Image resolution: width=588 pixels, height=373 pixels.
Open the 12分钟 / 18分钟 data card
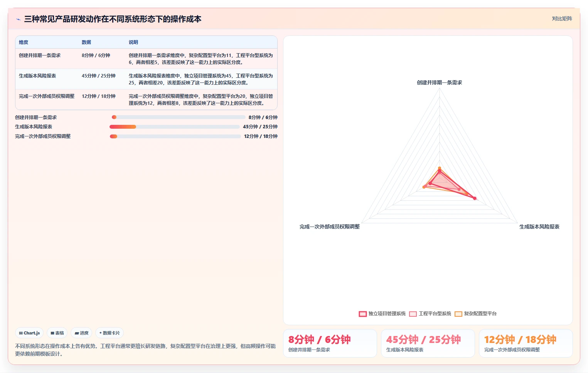click(526, 343)
